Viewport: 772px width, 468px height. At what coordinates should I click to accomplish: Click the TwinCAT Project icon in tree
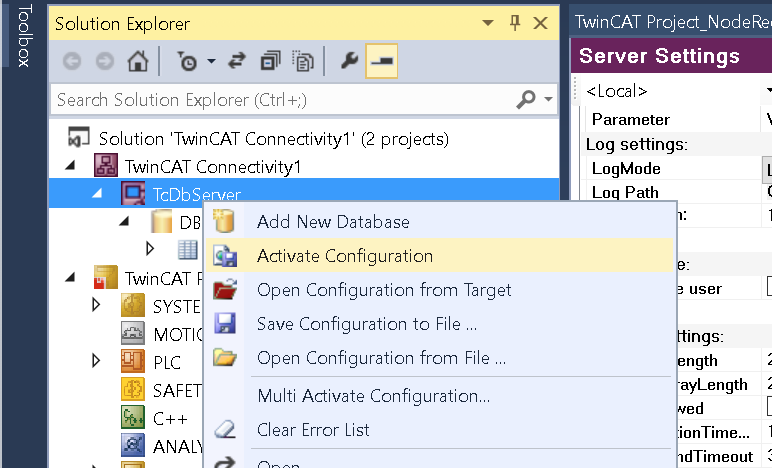pos(106,278)
